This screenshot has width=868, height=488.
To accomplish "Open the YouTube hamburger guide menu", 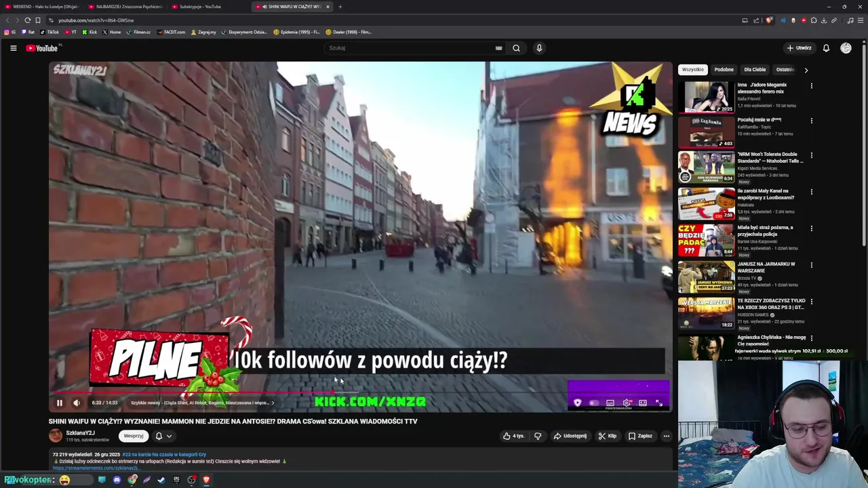I will (x=13, y=48).
